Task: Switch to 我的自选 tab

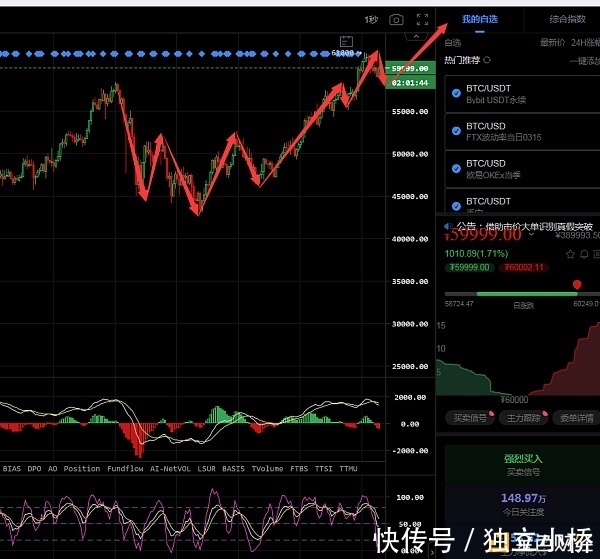Action: coord(479,19)
